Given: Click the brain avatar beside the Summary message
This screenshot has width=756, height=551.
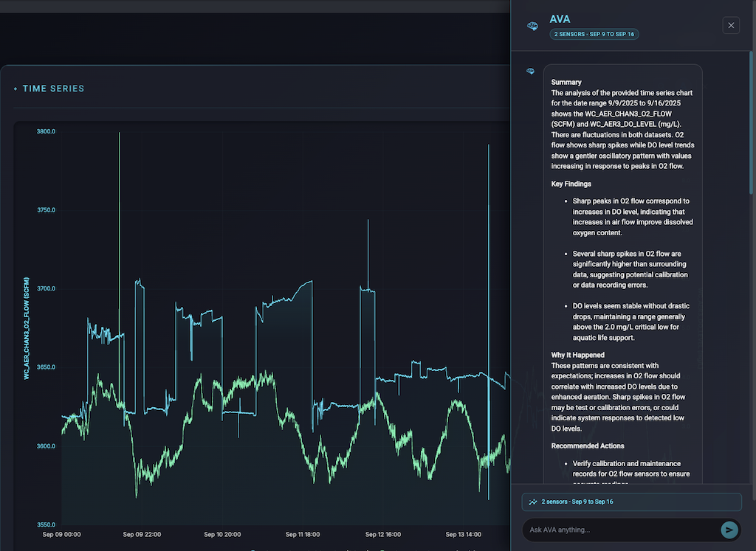Looking at the screenshot, I should pyautogui.click(x=530, y=71).
